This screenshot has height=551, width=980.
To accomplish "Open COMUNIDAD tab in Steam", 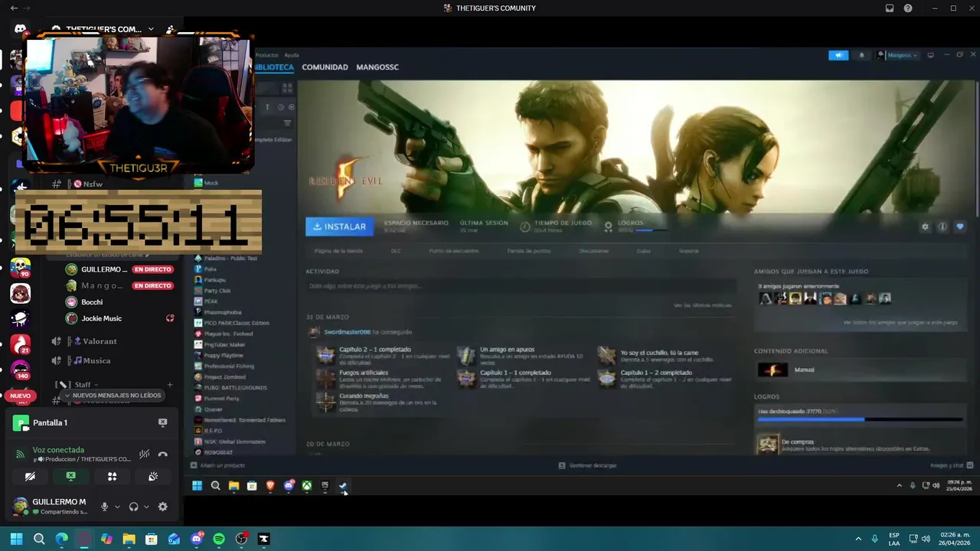I will tap(325, 67).
